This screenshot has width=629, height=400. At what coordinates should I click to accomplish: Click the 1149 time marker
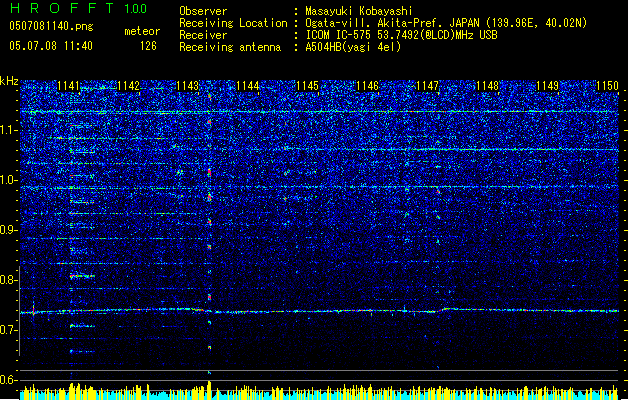(x=547, y=86)
